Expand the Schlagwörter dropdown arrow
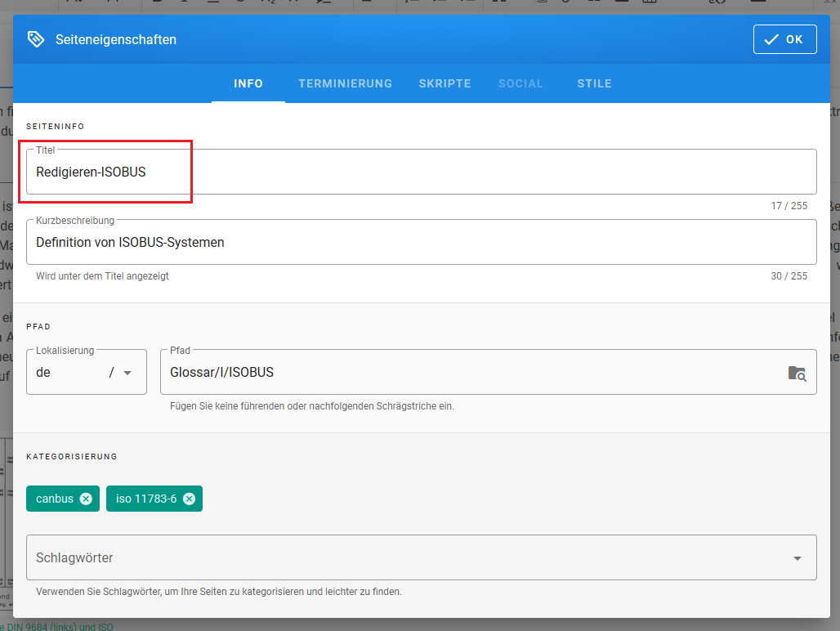The image size is (840, 631). 797,558
